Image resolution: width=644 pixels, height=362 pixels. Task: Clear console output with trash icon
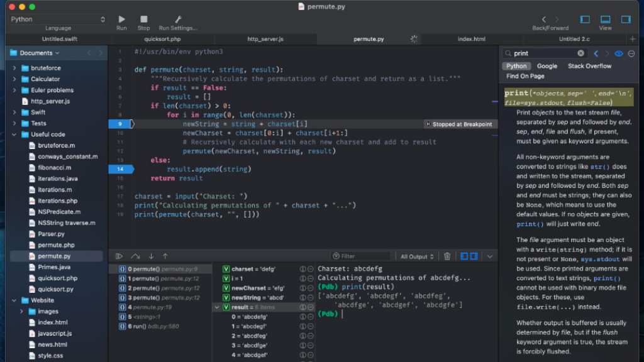(x=447, y=256)
